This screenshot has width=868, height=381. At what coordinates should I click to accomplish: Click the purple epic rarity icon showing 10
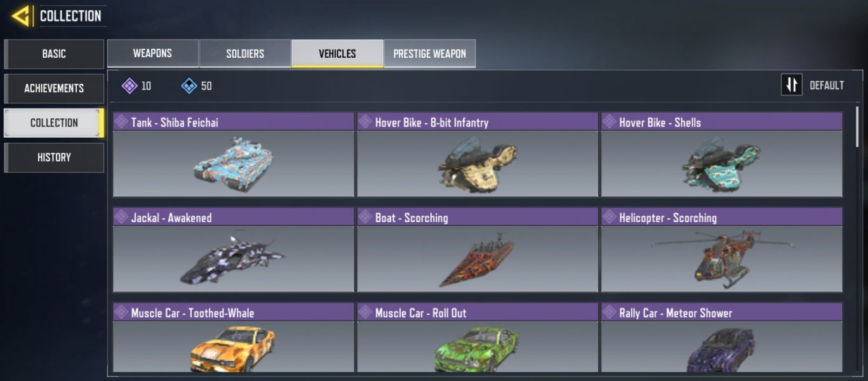tap(130, 86)
